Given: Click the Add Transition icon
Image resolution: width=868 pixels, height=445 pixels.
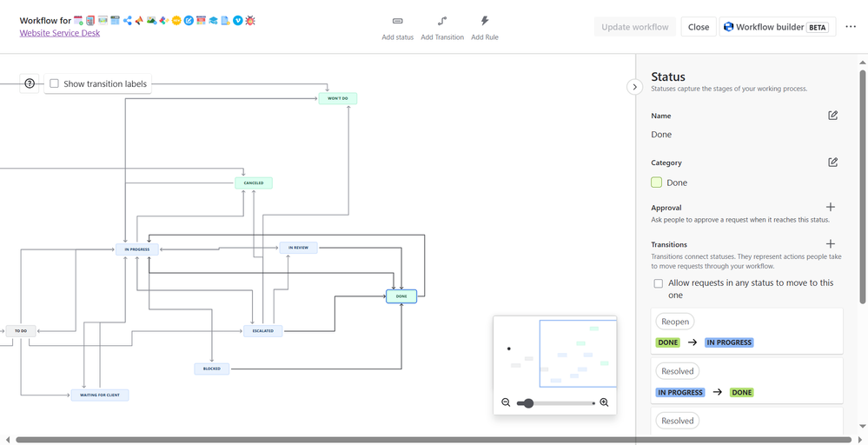Looking at the screenshot, I should pos(441,21).
